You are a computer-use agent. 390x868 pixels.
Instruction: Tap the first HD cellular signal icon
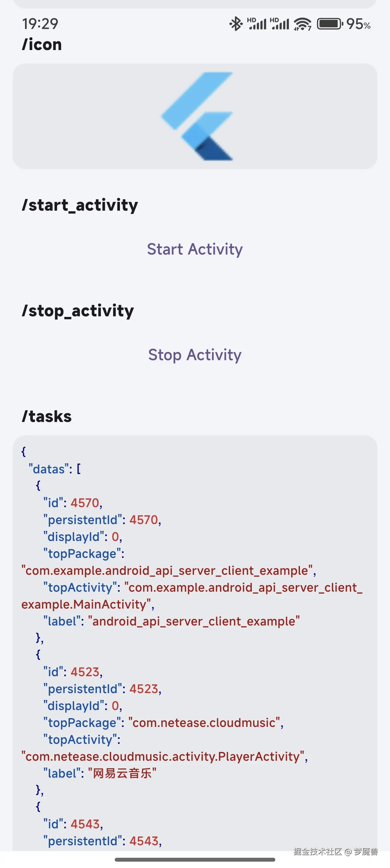(257, 24)
